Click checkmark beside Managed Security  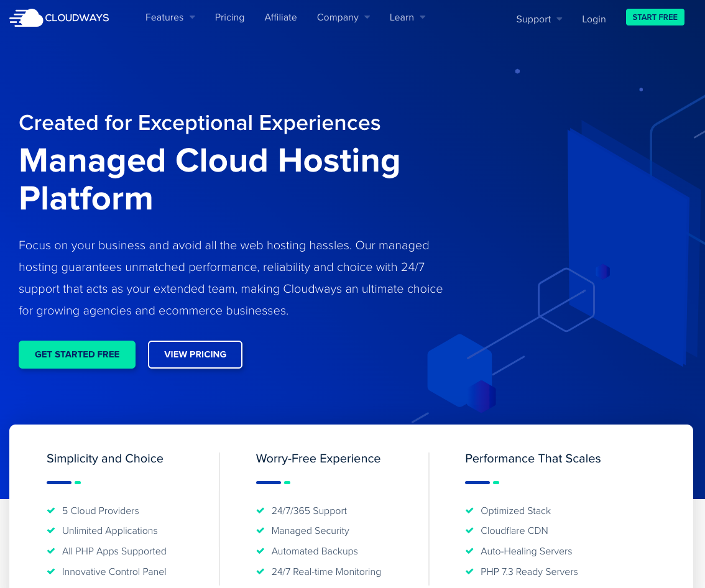tap(260, 530)
